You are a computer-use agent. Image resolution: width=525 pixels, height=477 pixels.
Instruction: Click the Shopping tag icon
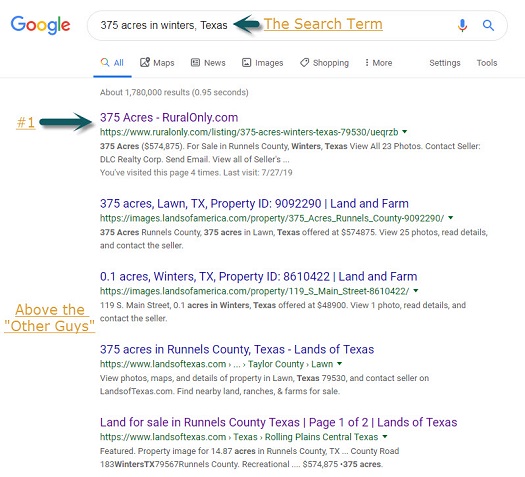(304, 62)
